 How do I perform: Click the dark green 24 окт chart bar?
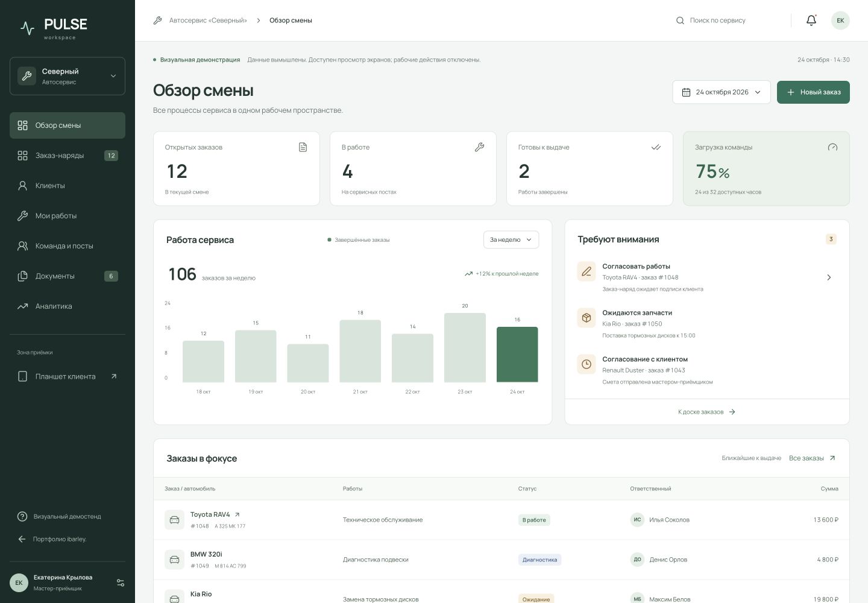[x=517, y=355]
